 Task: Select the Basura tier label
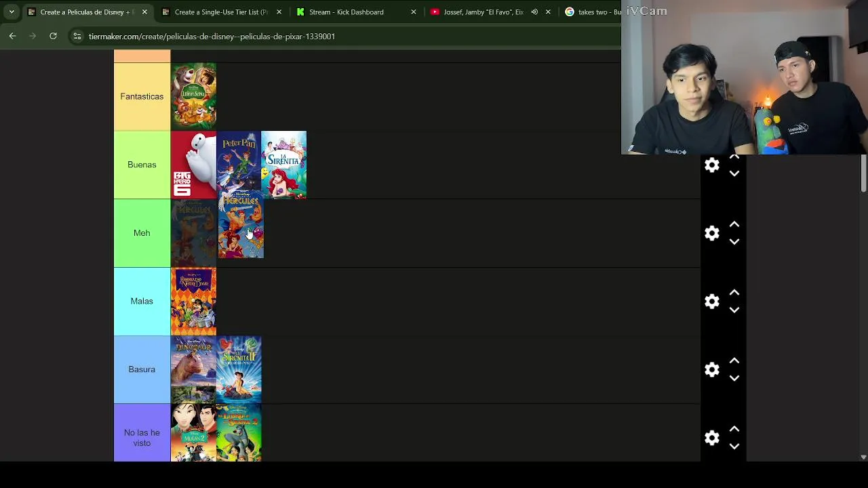click(142, 369)
